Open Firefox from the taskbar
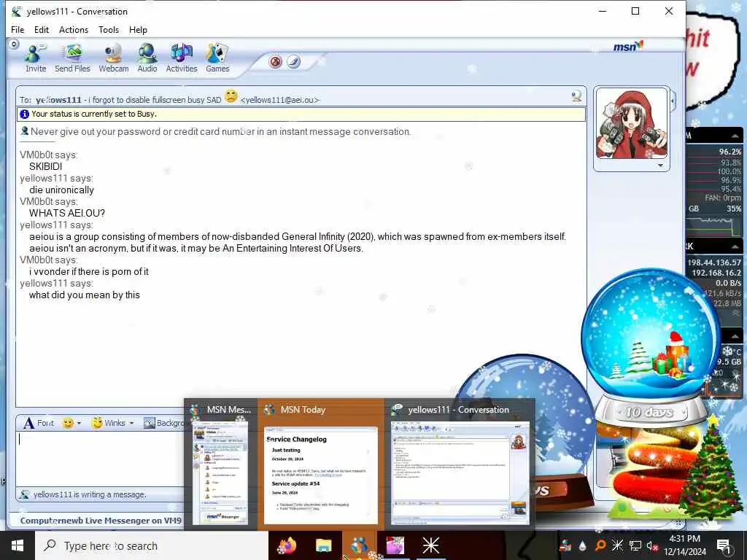Viewport: 747px width, 560px height. pyautogui.click(x=287, y=545)
